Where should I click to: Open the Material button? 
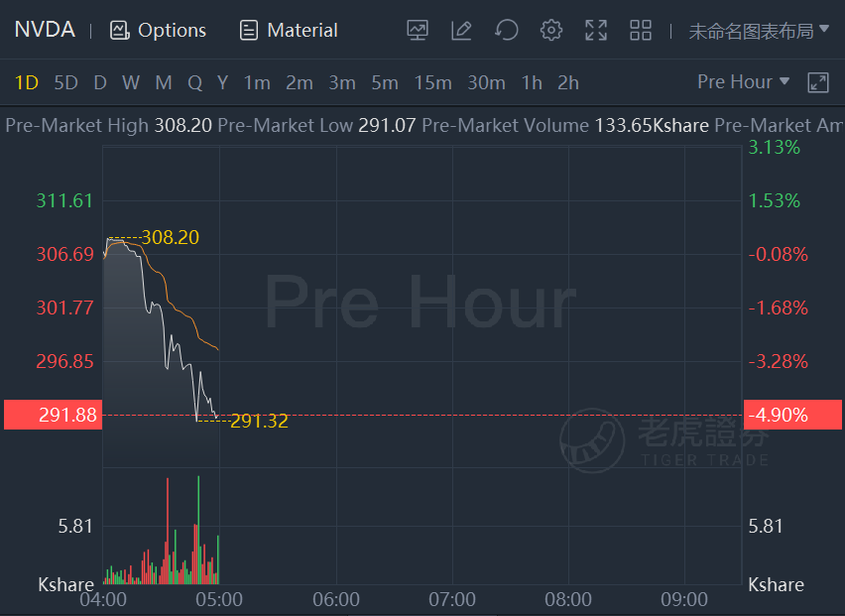pos(289,31)
